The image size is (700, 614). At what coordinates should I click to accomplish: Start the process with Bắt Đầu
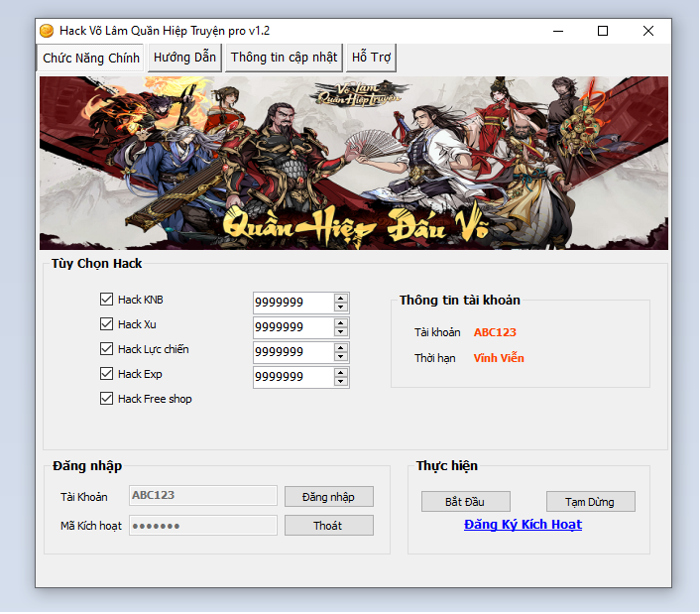coord(465,502)
